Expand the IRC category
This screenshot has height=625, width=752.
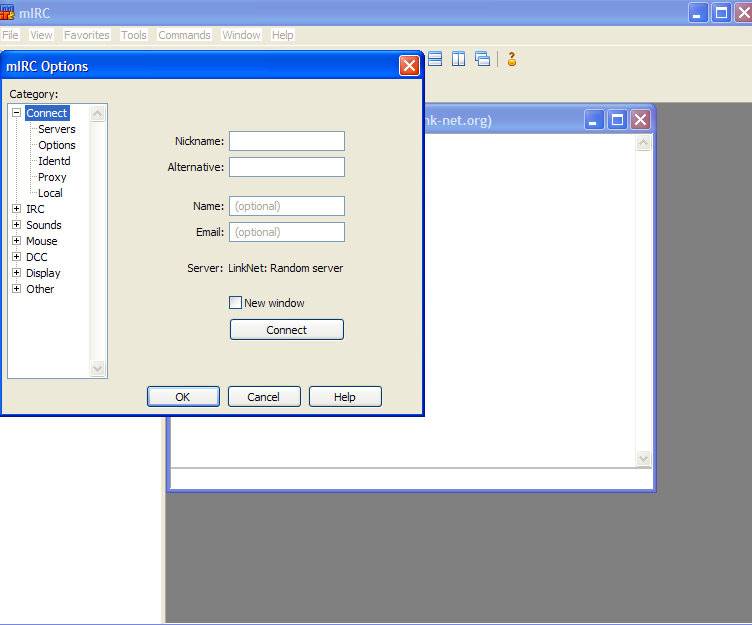(x=16, y=209)
